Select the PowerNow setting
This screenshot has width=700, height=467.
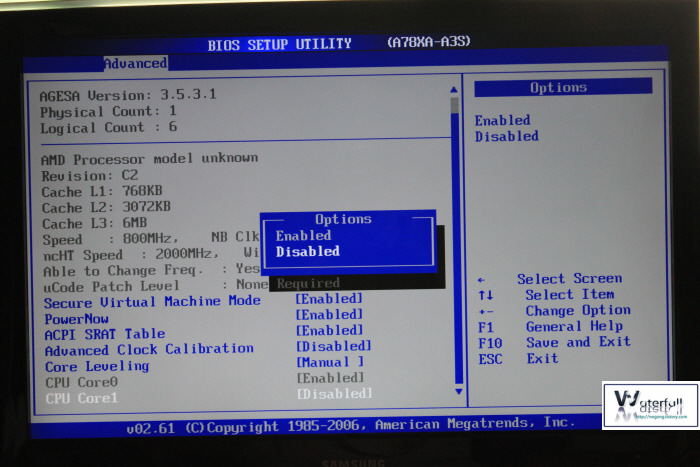point(76,319)
